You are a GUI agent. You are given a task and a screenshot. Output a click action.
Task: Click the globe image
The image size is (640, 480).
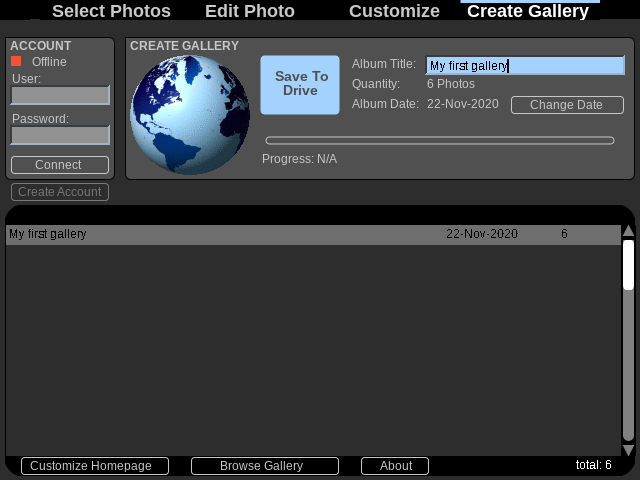point(190,115)
